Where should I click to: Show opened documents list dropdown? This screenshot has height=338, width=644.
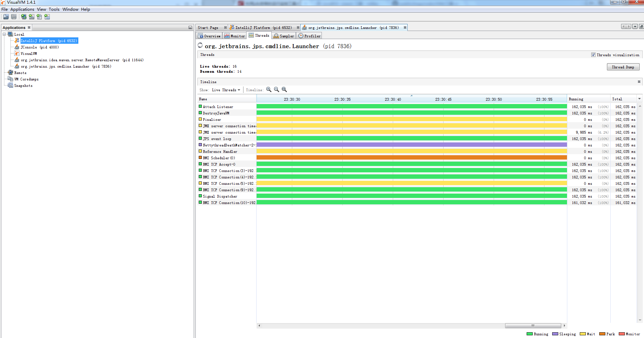tap(635, 27)
